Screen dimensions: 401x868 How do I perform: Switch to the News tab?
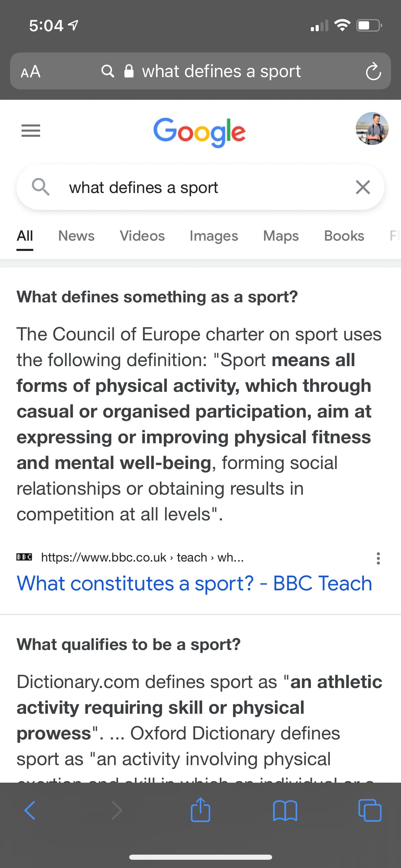(x=76, y=236)
